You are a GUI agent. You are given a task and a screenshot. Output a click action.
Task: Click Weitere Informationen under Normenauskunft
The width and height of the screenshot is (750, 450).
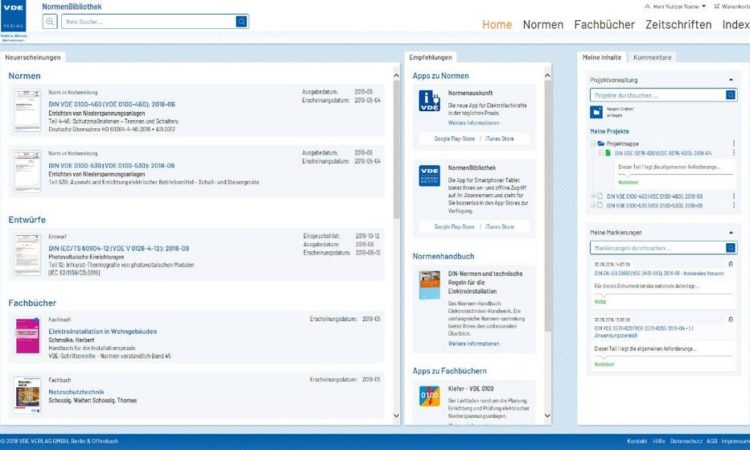(x=474, y=123)
